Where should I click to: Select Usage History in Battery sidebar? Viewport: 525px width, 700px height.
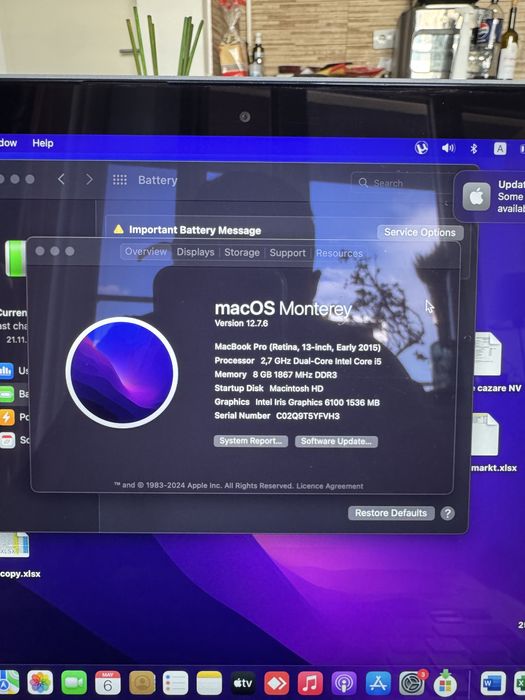[x=14, y=370]
